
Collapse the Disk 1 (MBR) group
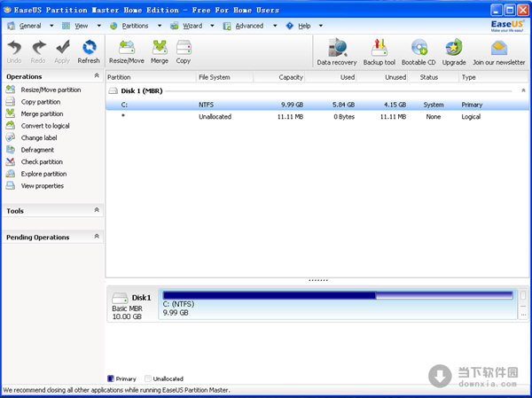pyautogui.click(x=523, y=90)
